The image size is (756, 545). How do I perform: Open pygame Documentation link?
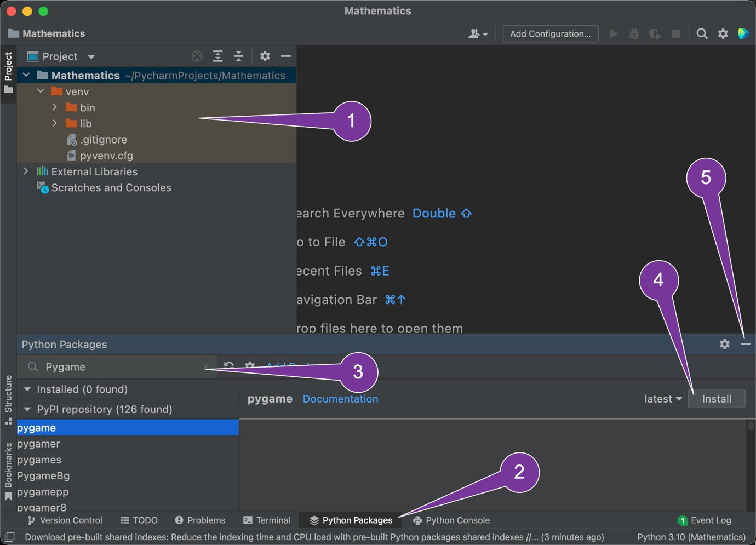pyautogui.click(x=340, y=399)
